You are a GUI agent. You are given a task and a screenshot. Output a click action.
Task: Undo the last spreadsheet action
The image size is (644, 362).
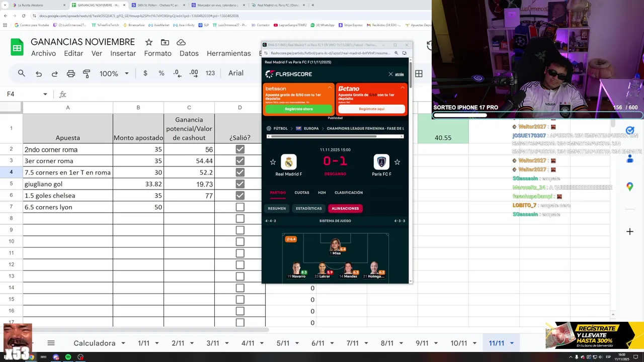(39, 73)
